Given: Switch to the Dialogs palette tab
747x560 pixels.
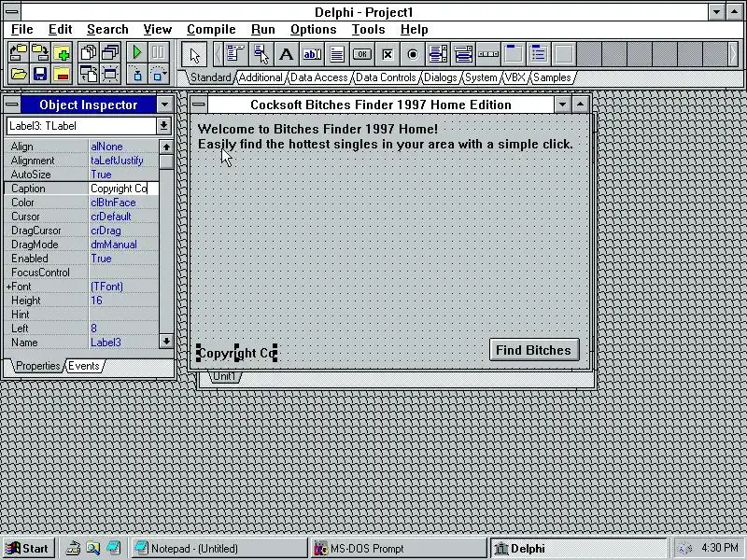Looking at the screenshot, I should (440, 77).
